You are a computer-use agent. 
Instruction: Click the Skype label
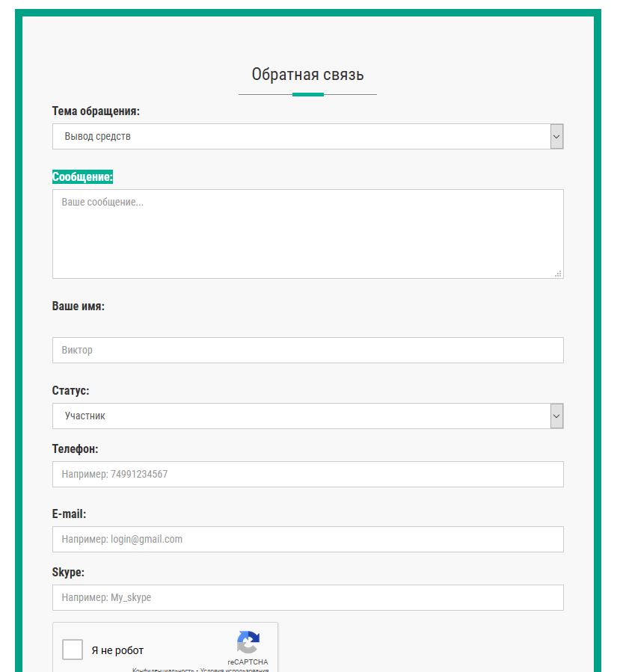pos(68,573)
